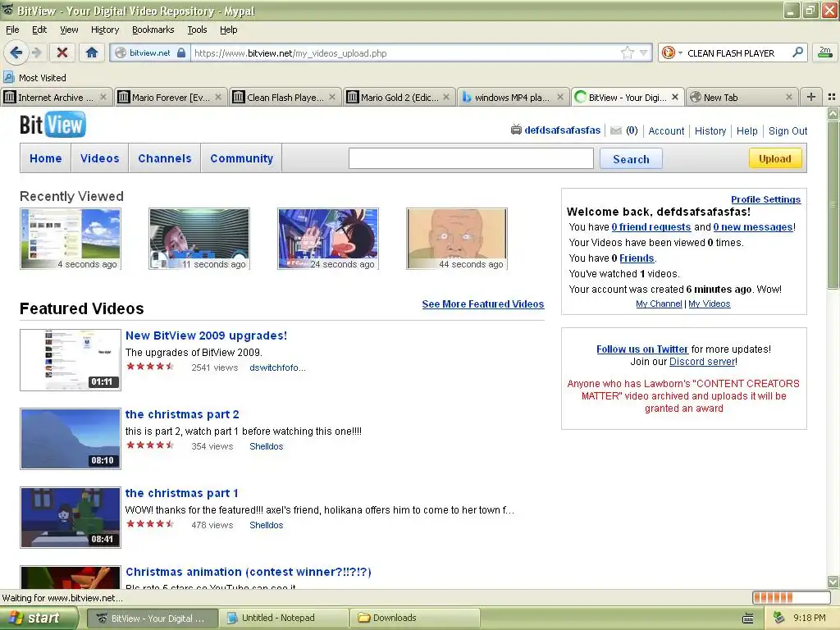Close the windows MP4 player tab

click(x=559, y=97)
